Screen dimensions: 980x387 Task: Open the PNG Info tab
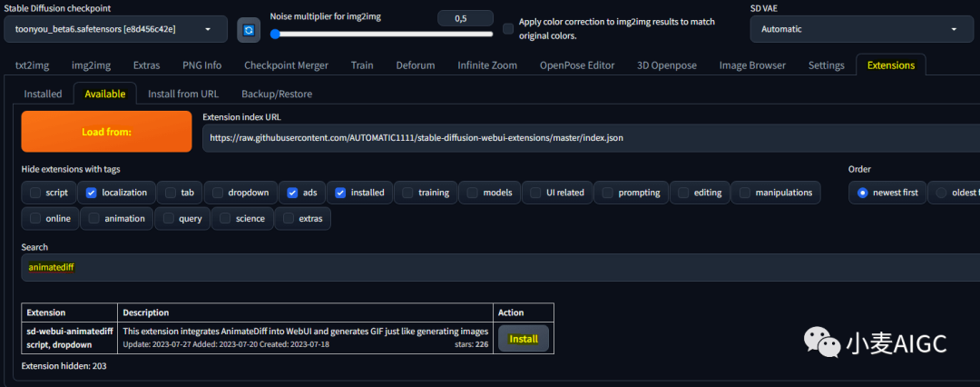pos(201,65)
